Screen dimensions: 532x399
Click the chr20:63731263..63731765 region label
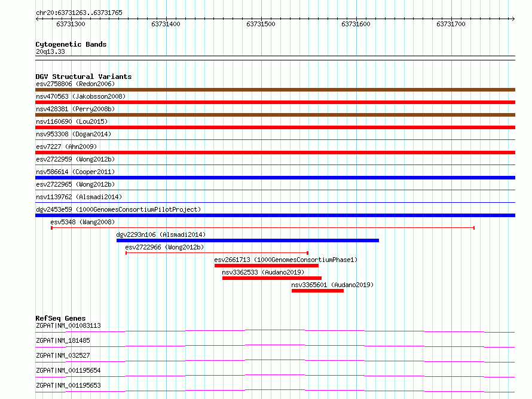pyautogui.click(x=79, y=13)
